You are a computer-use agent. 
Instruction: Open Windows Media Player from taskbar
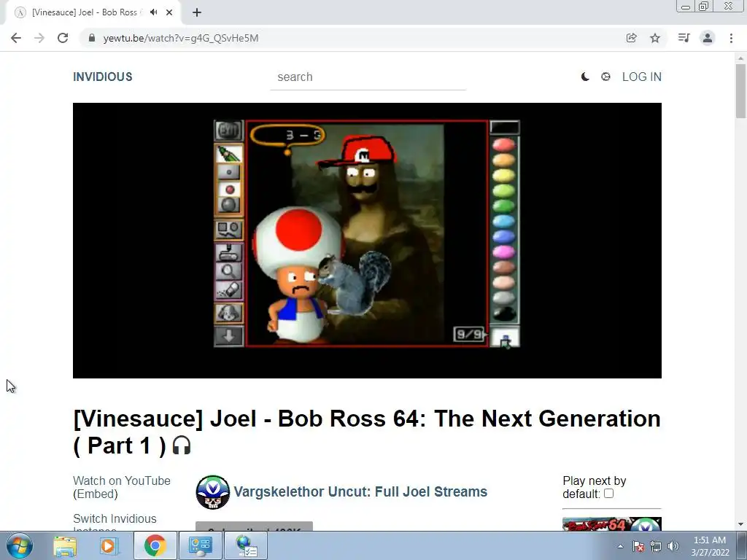(108, 545)
